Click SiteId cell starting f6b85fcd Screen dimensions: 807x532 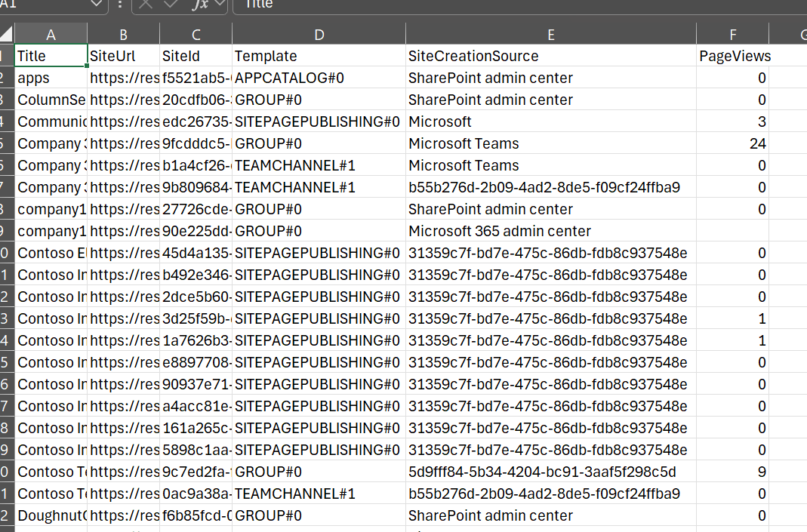pyautogui.click(x=196, y=515)
